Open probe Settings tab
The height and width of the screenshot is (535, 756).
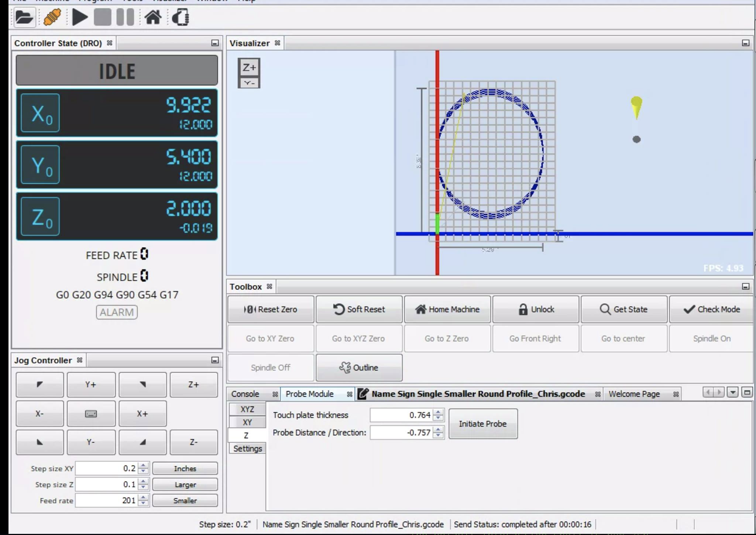coord(247,449)
